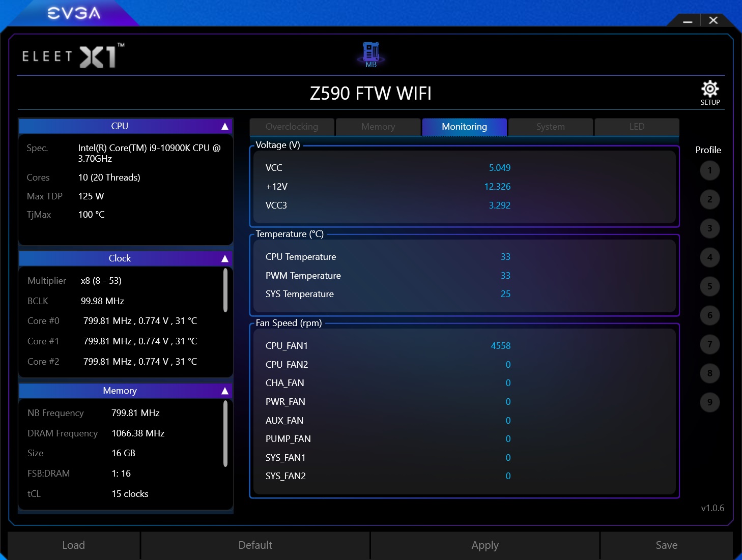742x560 pixels.
Task: Click the +12V value 12.326
Action: pyautogui.click(x=497, y=187)
